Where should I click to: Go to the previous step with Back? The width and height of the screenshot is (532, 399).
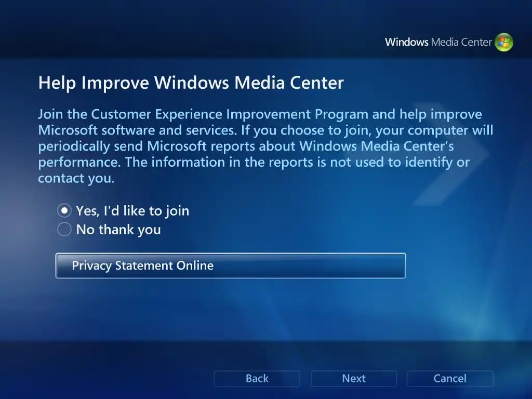coord(257,378)
